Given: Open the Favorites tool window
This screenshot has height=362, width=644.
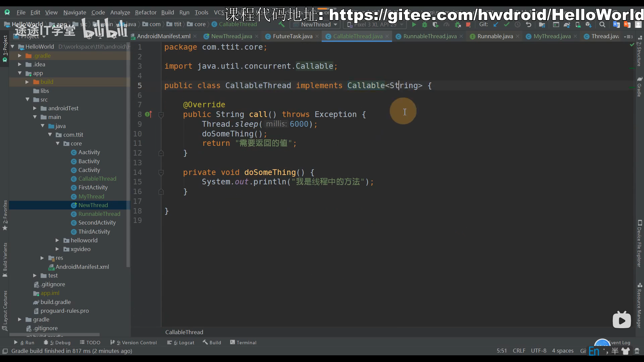Looking at the screenshot, I should coord(5,215).
